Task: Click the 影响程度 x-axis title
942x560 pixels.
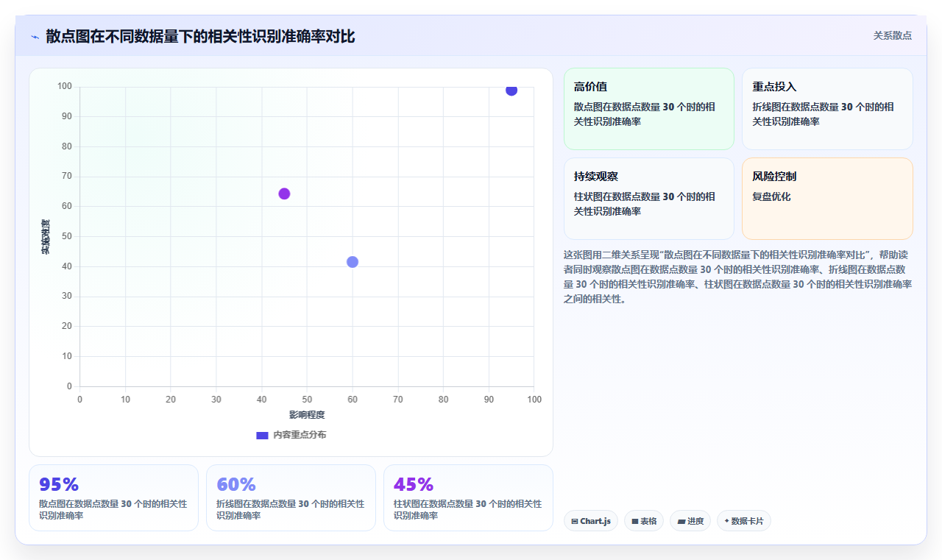Action: (x=307, y=415)
